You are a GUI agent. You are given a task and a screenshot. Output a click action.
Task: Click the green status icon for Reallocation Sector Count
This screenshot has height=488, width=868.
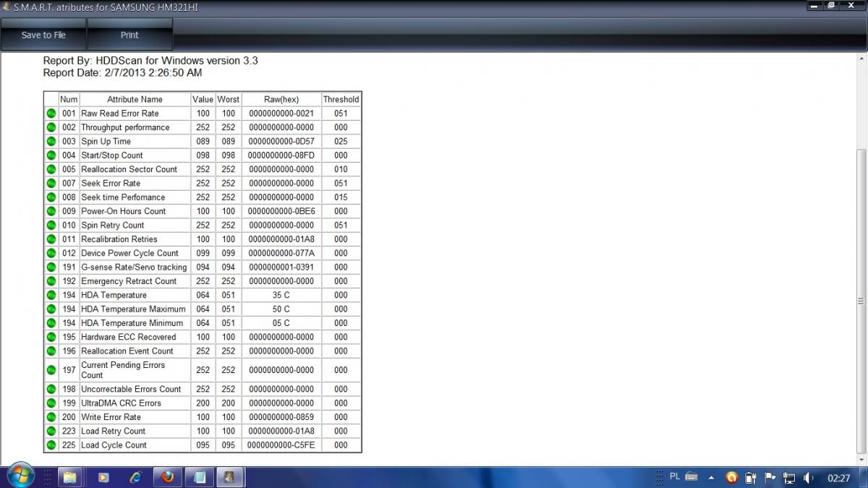click(x=51, y=169)
